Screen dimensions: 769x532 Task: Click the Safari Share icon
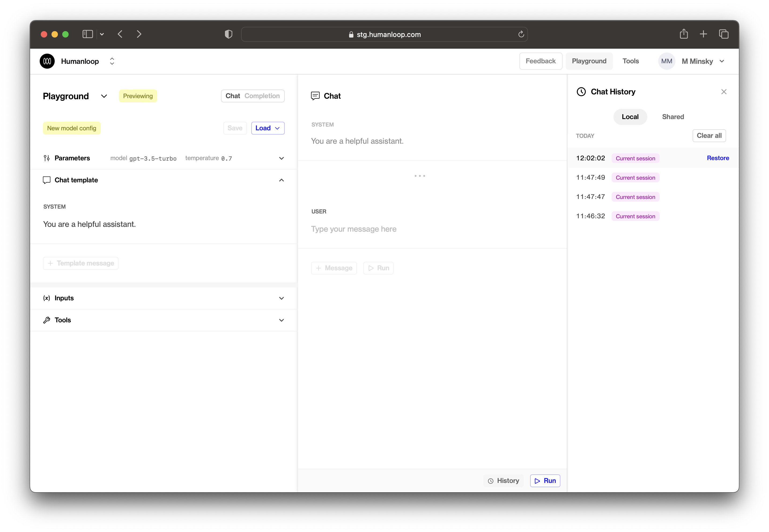pos(684,34)
